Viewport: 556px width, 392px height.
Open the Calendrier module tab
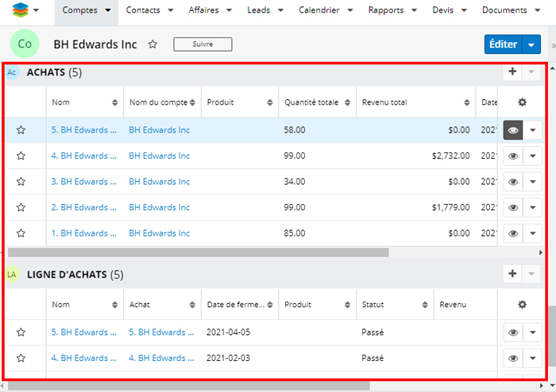click(x=319, y=10)
